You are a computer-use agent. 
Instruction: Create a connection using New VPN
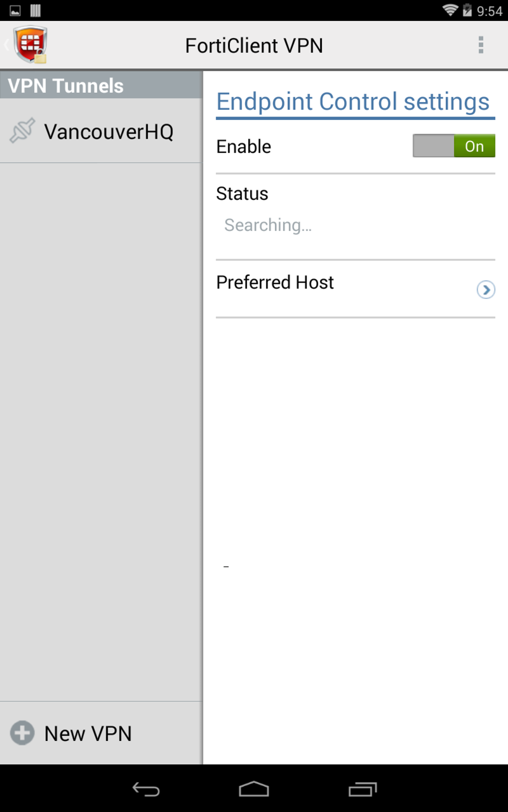click(x=88, y=733)
